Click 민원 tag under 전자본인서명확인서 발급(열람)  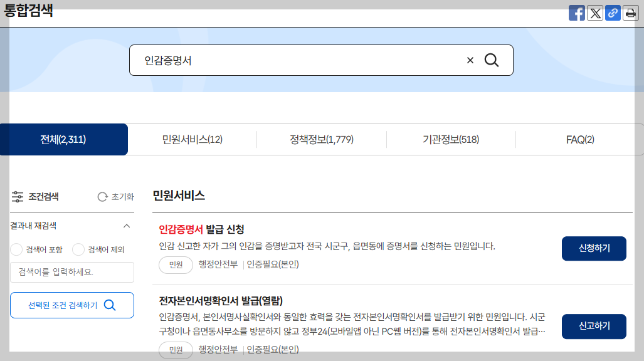tap(176, 350)
